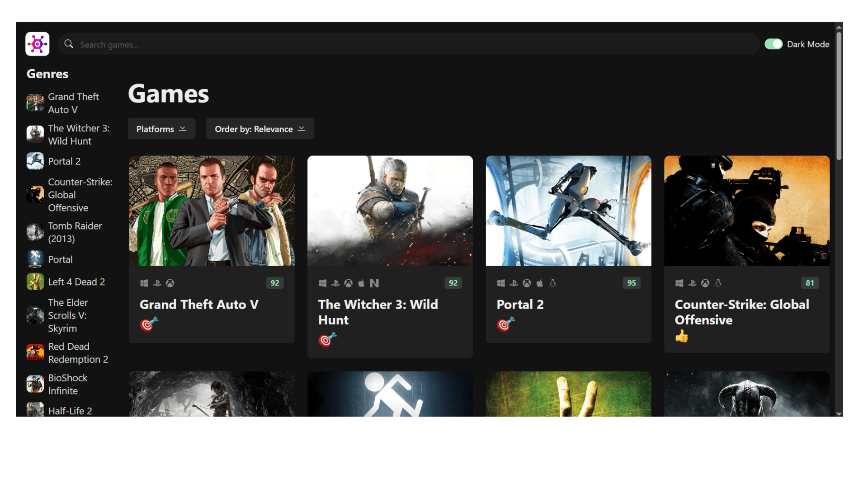868x488 pixels.
Task: Click inside the Search games field
Action: [x=271, y=44]
